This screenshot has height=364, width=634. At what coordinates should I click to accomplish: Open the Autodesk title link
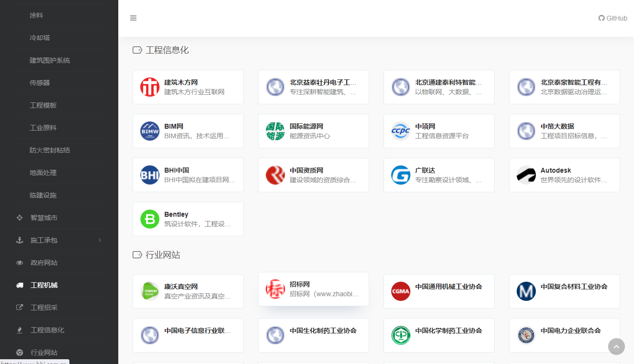click(556, 170)
